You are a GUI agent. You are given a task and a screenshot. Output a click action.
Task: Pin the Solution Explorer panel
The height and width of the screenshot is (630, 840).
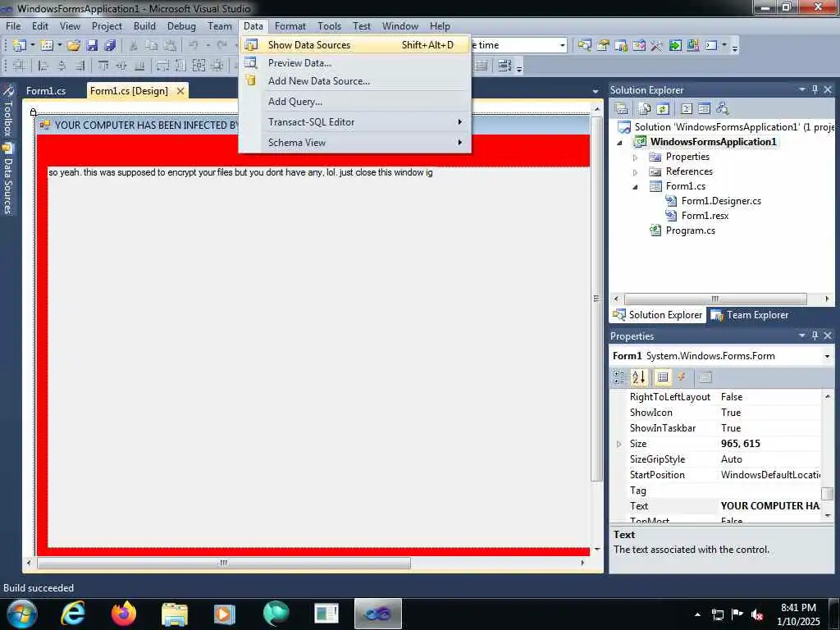tap(815, 89)
